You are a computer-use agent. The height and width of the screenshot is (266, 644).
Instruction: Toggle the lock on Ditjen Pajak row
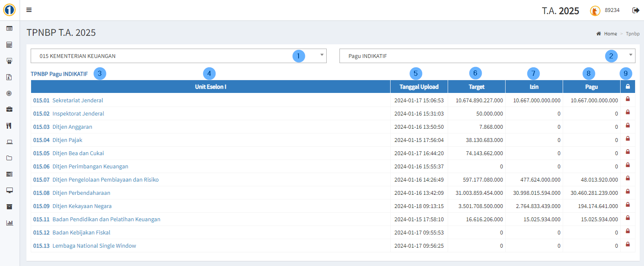627,139
